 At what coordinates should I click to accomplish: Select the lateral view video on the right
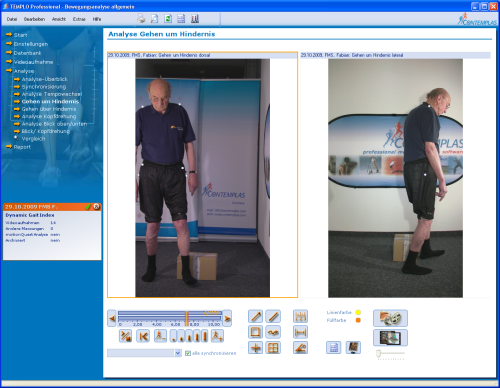[x=395, y=178]
